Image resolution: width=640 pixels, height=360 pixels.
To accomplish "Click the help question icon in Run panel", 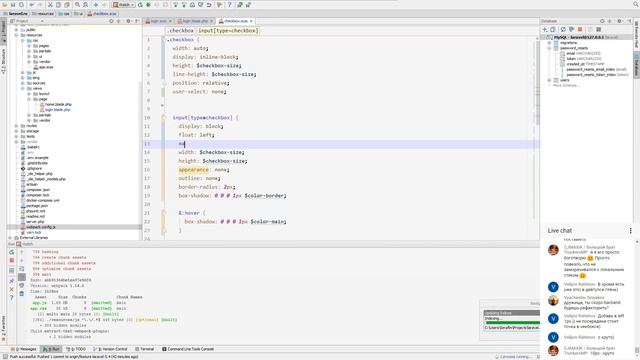I will point(11,298).
